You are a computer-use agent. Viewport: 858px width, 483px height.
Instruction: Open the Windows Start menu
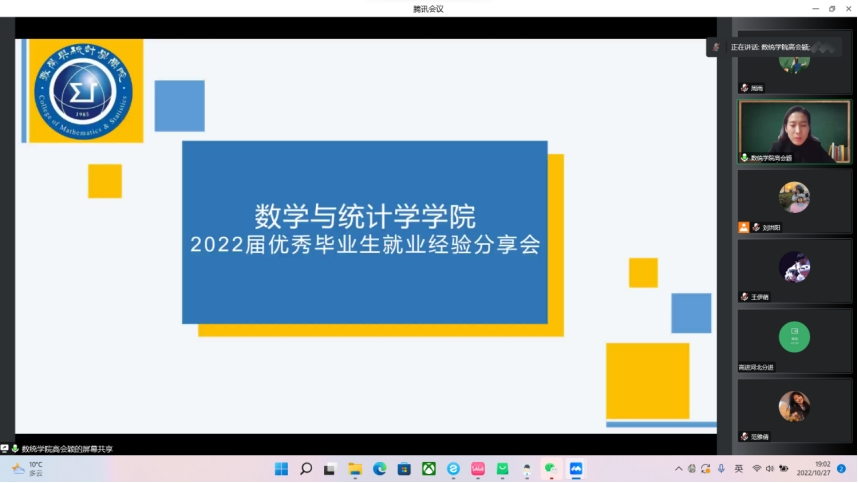point(281,468)
